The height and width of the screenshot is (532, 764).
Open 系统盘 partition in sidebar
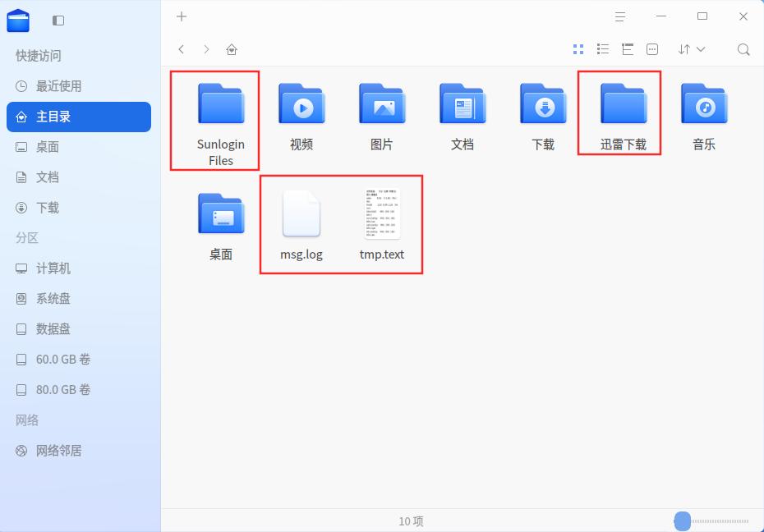coord(79,298)
